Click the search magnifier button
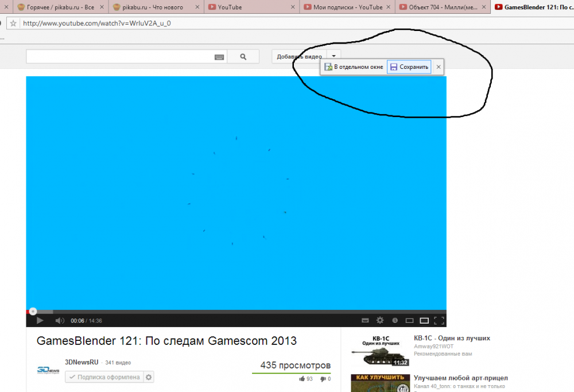This screenshot has width=574, height=392. [243, 57]
